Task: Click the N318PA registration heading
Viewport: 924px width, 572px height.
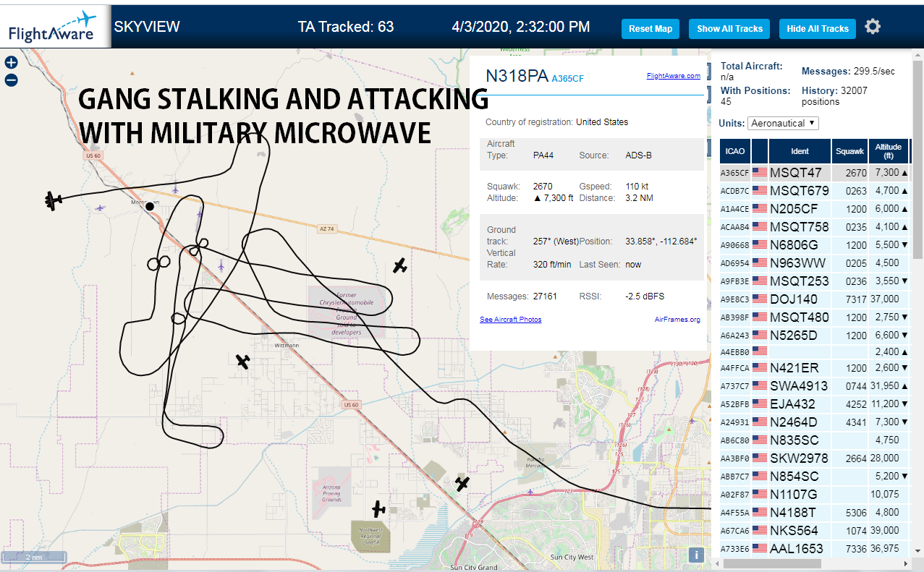Action: [517, 76]
